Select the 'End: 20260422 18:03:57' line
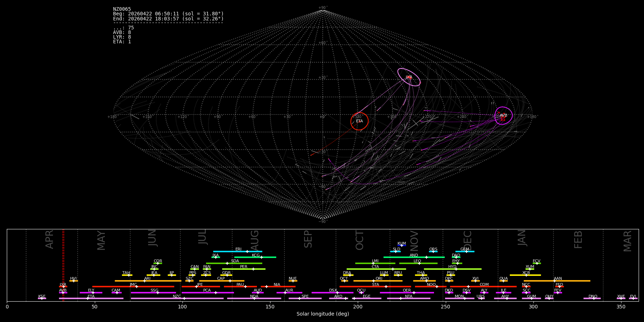This screenshot has width=644, height=322. [168, 19]
